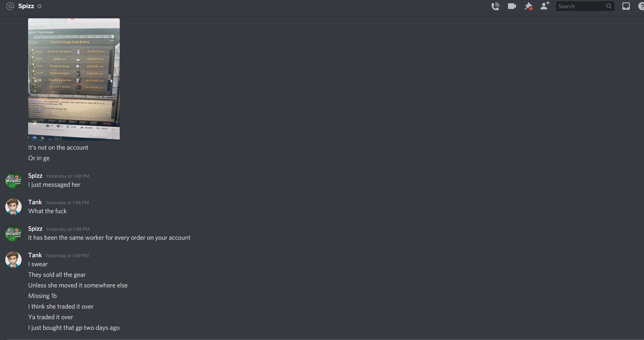The height and width of the screenshot is (340, 644).
Task: Start a video call
Action: coord(512,6)
